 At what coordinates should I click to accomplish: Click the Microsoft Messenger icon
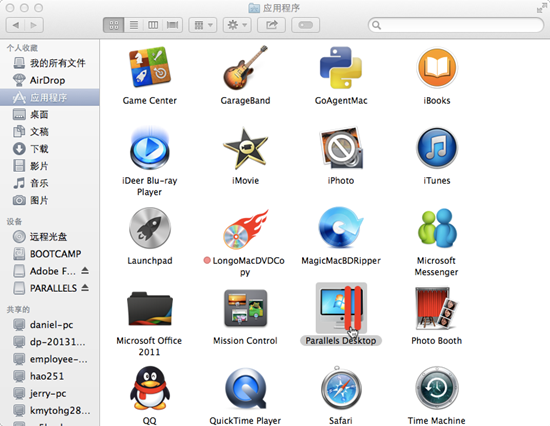click(436, 228)
